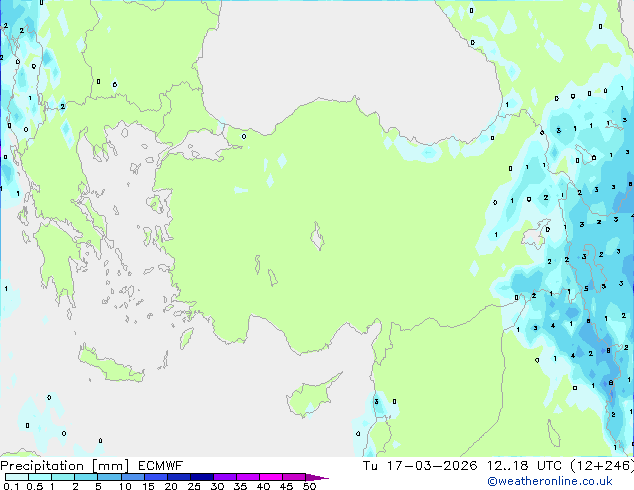Click the time range '12..18 UTC'
The width and height of the screenshot is (634, 490).
pyautogui.click(x=524, y=466)
